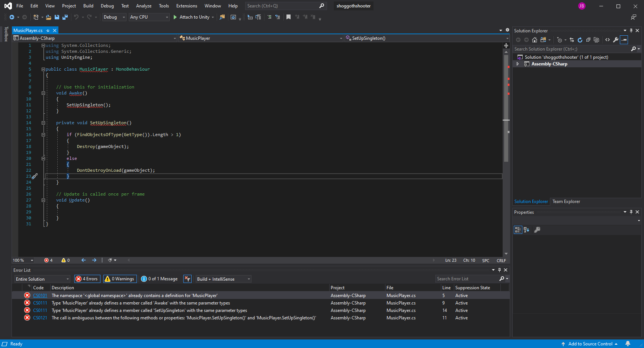
Task: Toggle a bookmark on the current line
Action: point(288,17)
